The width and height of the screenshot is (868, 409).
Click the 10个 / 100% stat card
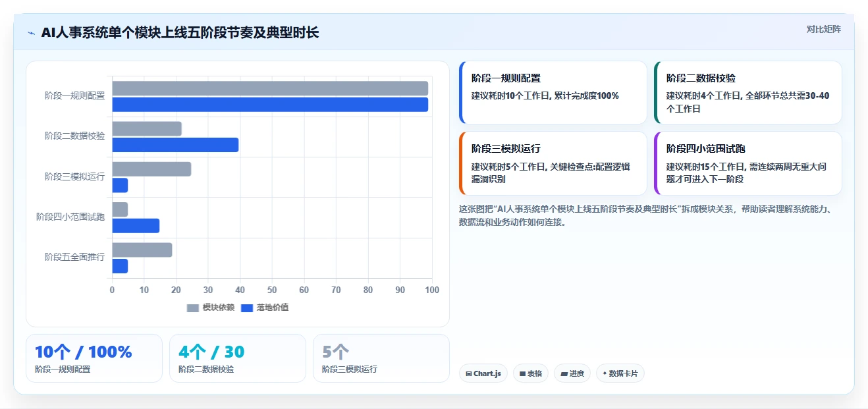click(x=94, y=358)
